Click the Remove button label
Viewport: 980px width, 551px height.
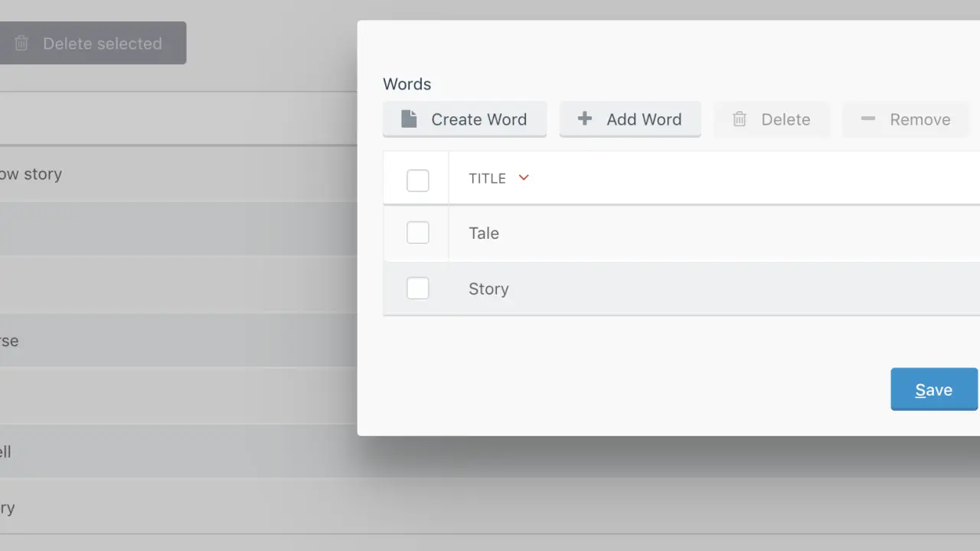coord(920,119)
